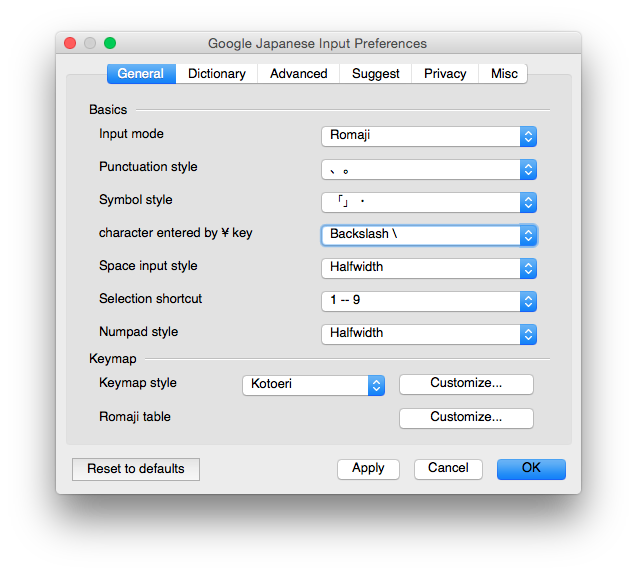Click the Keymap section heading

(113, 359)
